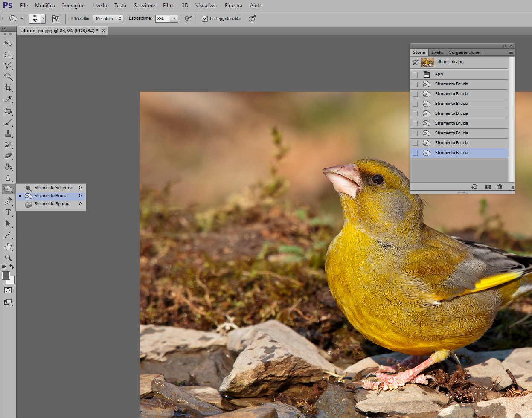Switch to the Livelli tab
Image resolution: width=532 pixels, height=418 pixels.
tap(437, 52)
